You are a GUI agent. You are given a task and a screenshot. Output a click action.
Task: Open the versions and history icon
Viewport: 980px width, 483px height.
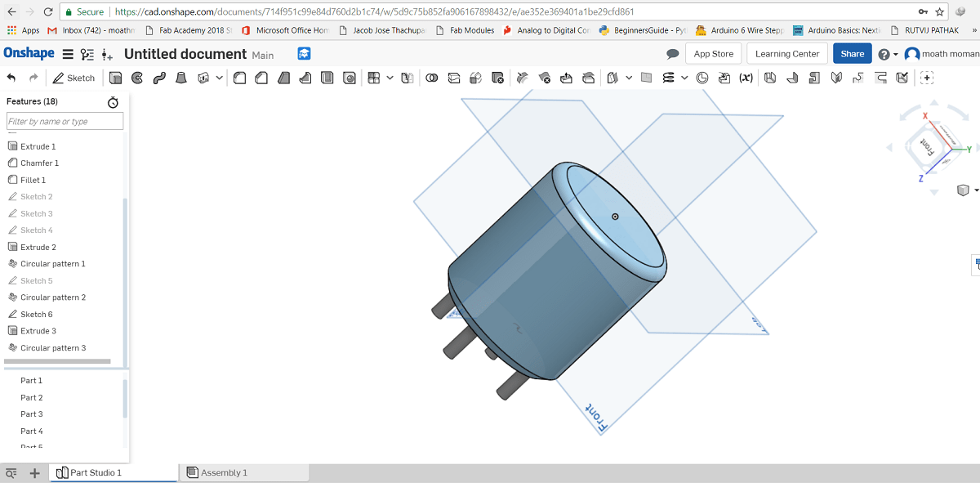point(87,54)
